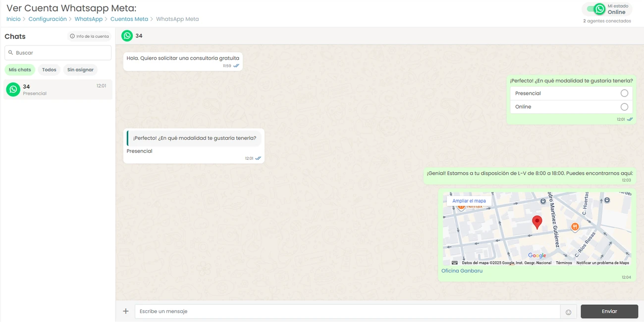Click WhatsApp avatar of chat 34
This screenshot has height=322, width=644.
[13, 90]
